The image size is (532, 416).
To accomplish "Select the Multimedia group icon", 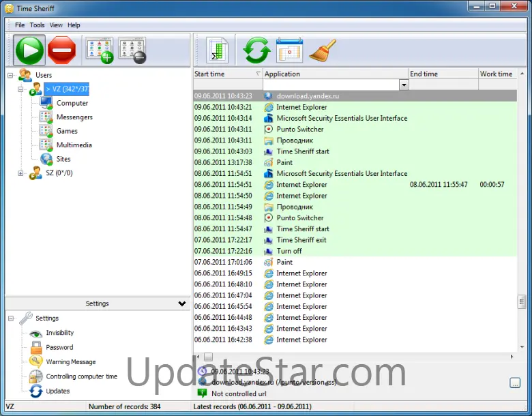I will [46, 145].
